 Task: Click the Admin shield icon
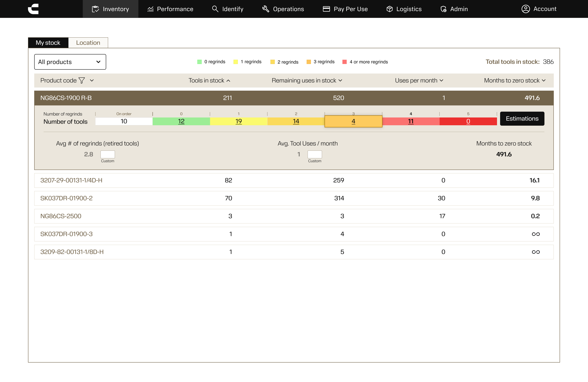click(x=444, y=9)
